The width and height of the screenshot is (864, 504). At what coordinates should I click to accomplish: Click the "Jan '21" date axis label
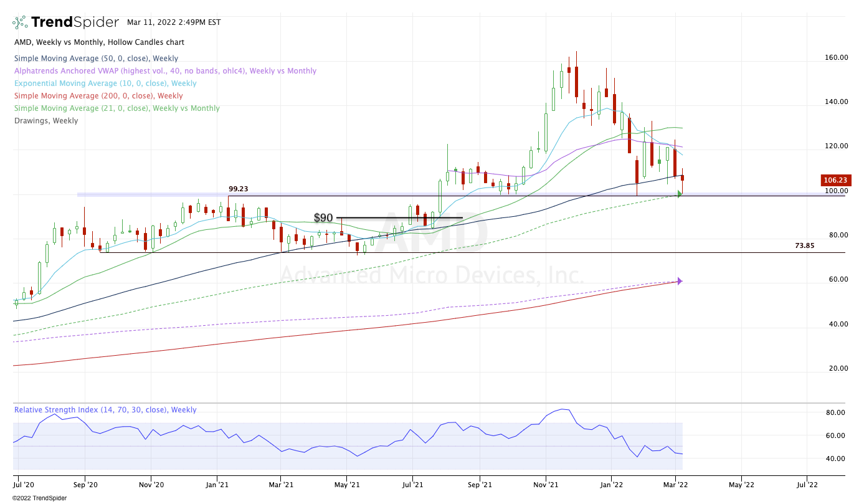pos(217,483)
